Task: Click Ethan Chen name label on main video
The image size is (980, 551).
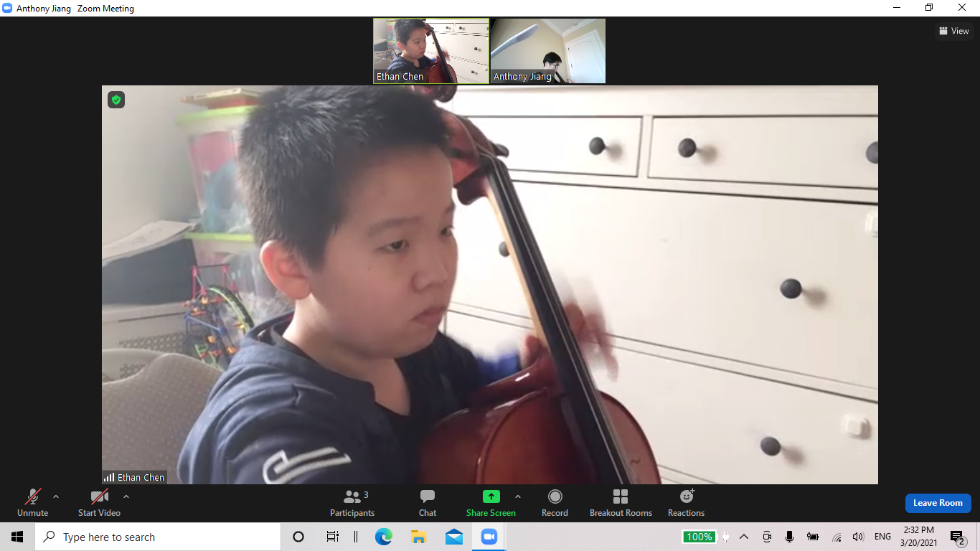Action: tap(141, 477)
